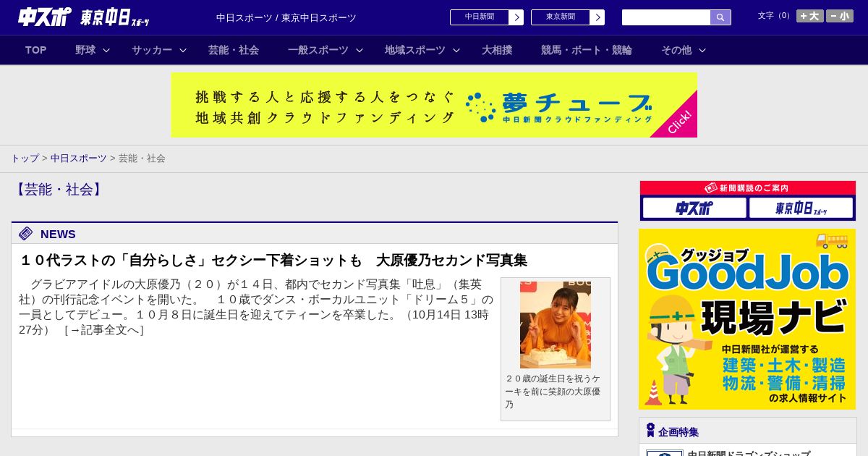Open 中日新聞 arrow button
Screen dimensions: 868x456
(516, 17)
